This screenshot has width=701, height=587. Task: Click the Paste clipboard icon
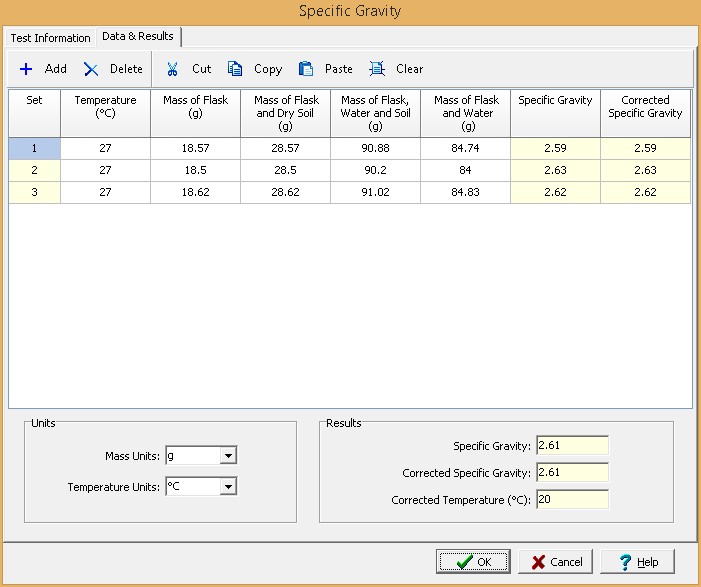[x=306, y=69]
